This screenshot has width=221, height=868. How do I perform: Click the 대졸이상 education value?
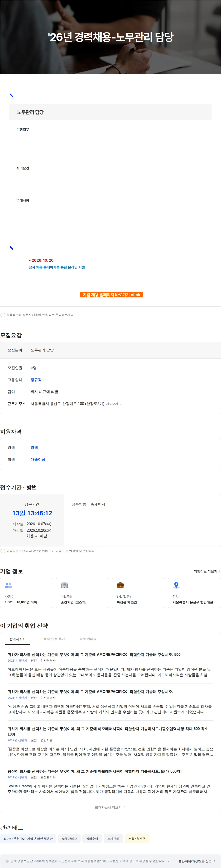pos(38,460)
